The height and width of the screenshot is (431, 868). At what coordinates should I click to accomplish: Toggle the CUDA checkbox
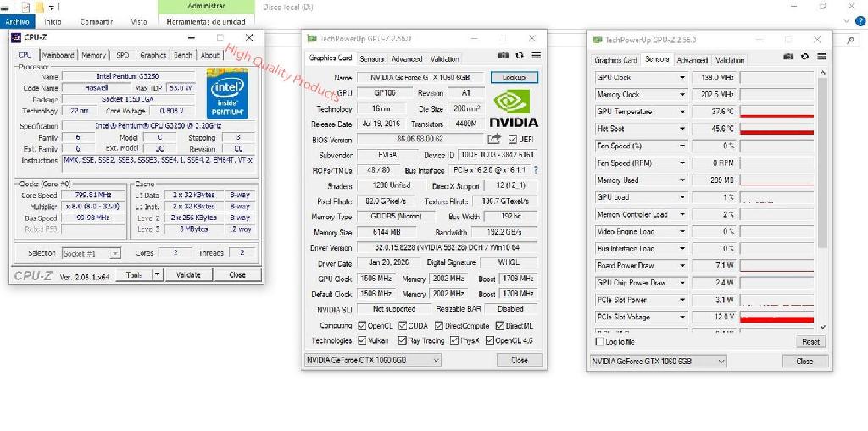(x=403, y=326)
